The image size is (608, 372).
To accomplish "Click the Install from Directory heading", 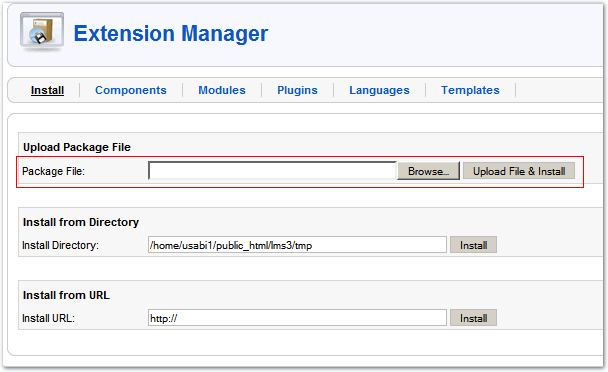I will (81, 222).
